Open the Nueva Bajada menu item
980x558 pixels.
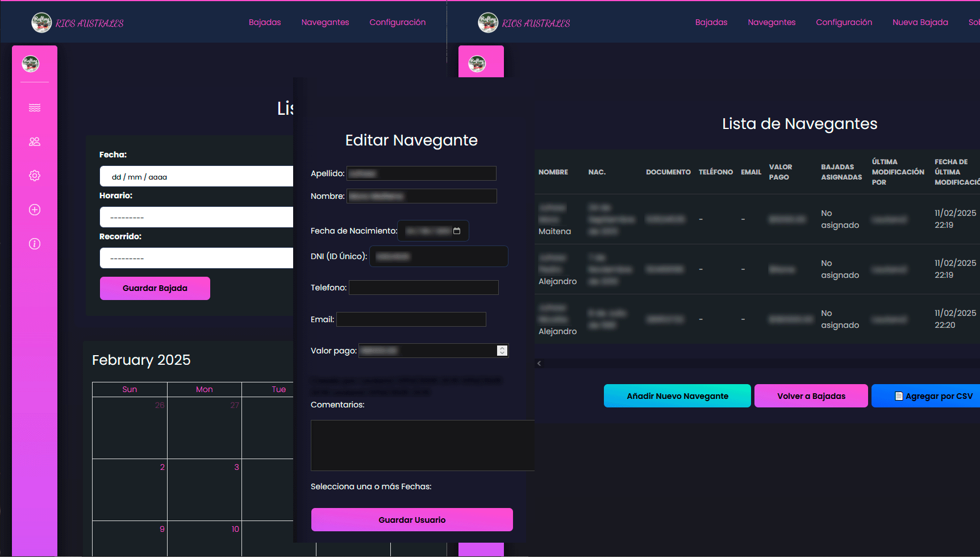click(x=920, y=22)
